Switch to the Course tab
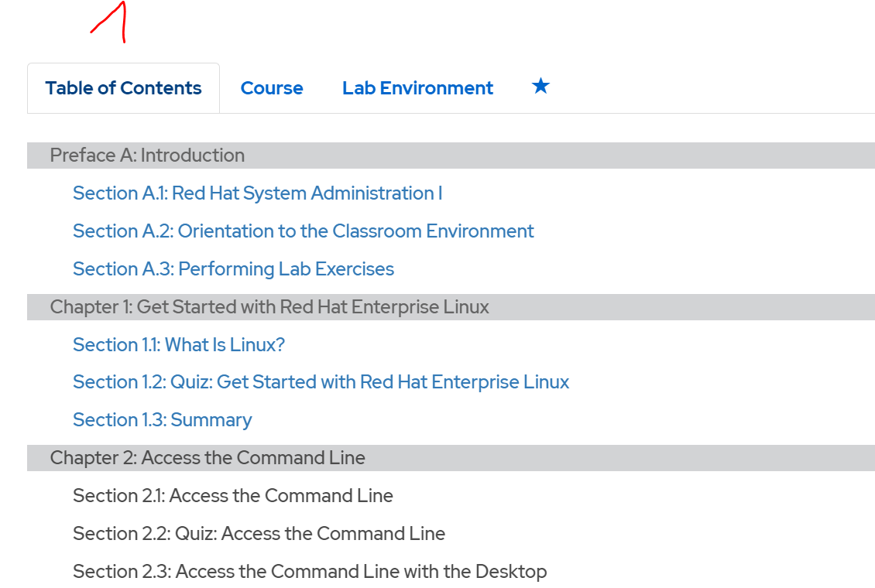 [272, 87]
